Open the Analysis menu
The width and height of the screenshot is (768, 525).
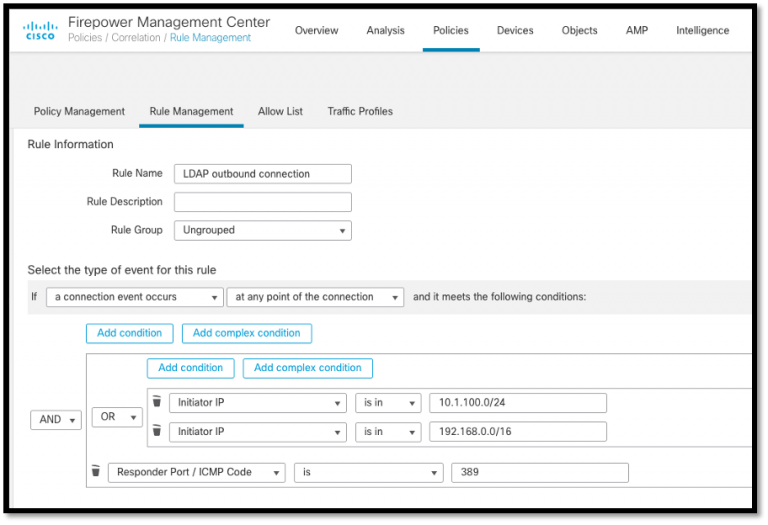coord(386,30)
